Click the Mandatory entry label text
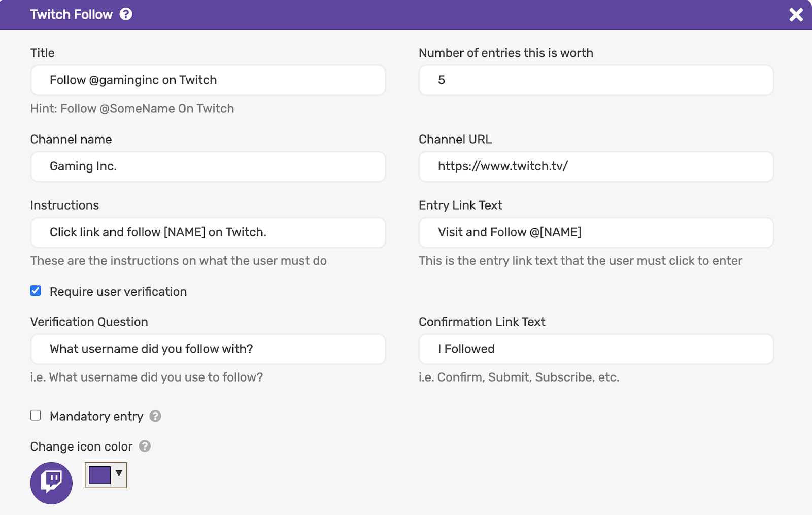This screenshot has height=515, width=812. (96, 417)
